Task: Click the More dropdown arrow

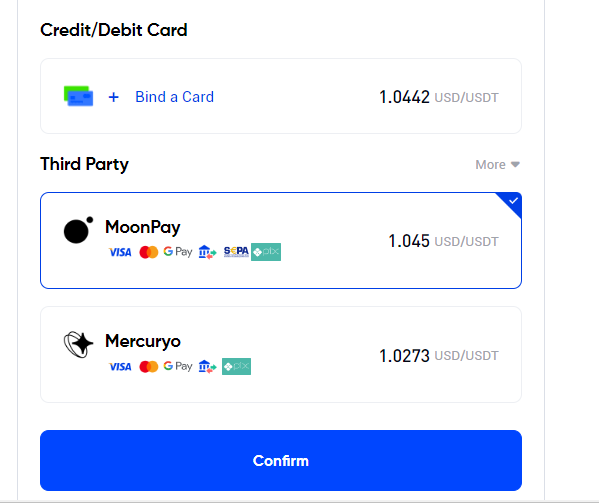Action: pos(515,165)
